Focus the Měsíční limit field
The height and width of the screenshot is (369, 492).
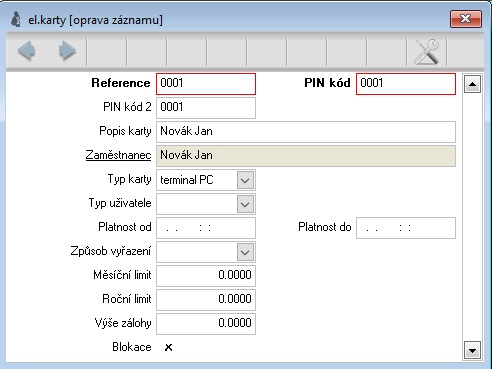pyautogui.click(x=206, y=276)
